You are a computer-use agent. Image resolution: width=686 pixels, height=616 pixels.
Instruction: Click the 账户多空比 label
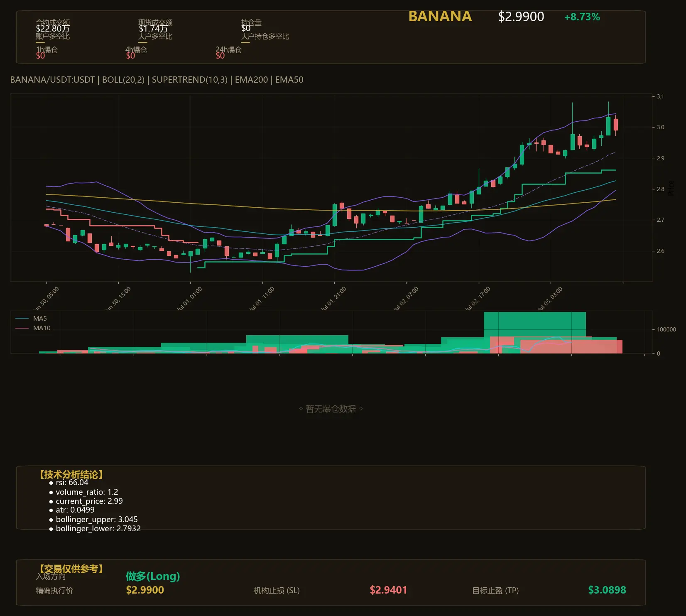coord(53,37)
